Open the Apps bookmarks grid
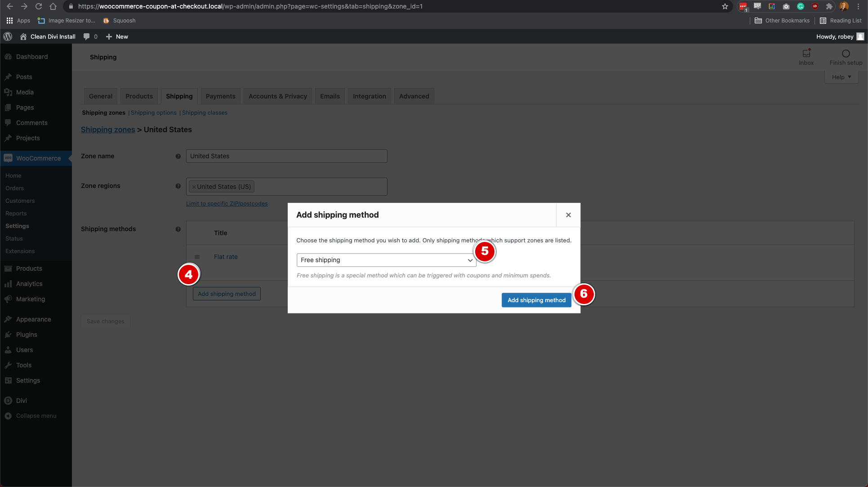 point(18,21)
